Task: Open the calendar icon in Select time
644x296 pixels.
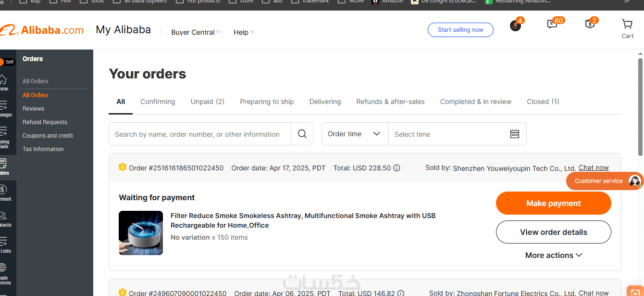Action: coord(515,134)
